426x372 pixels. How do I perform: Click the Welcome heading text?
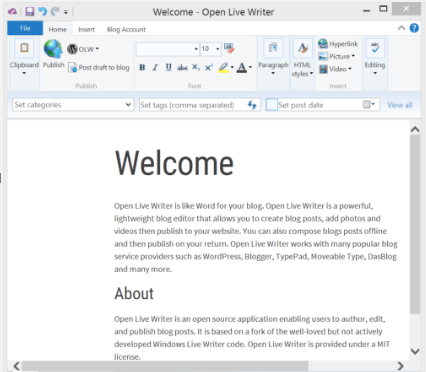pos(174,163)
